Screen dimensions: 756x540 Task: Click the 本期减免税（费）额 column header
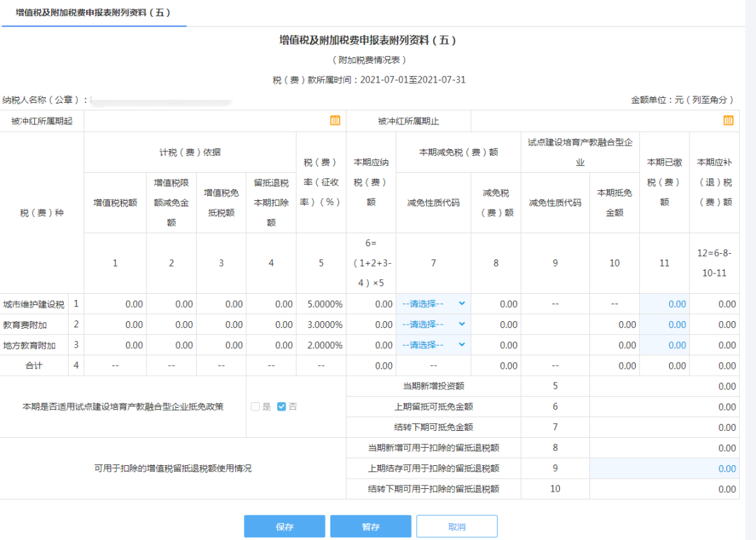pos(458,152)
